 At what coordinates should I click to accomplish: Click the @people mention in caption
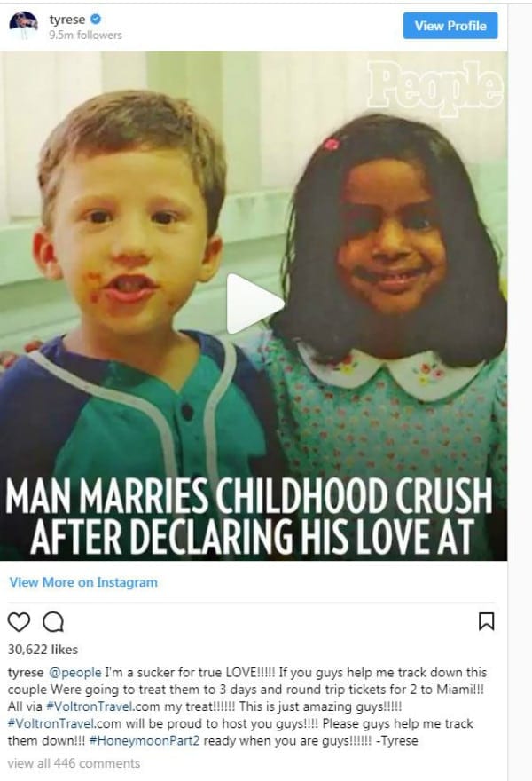74,673
